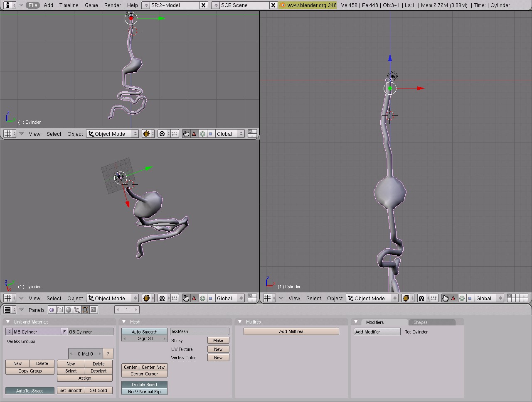Select scale manipulator square in right viewport
532x402 pixels.
pos(470,298)
